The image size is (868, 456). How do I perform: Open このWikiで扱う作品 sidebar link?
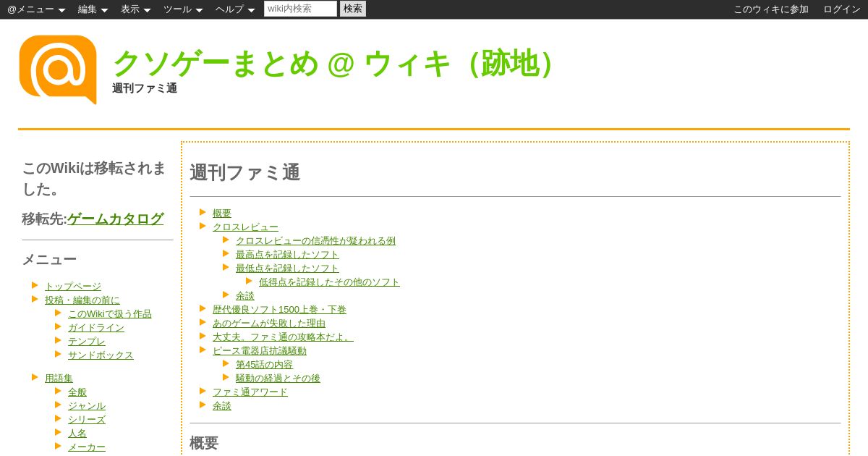click(110, 314)
